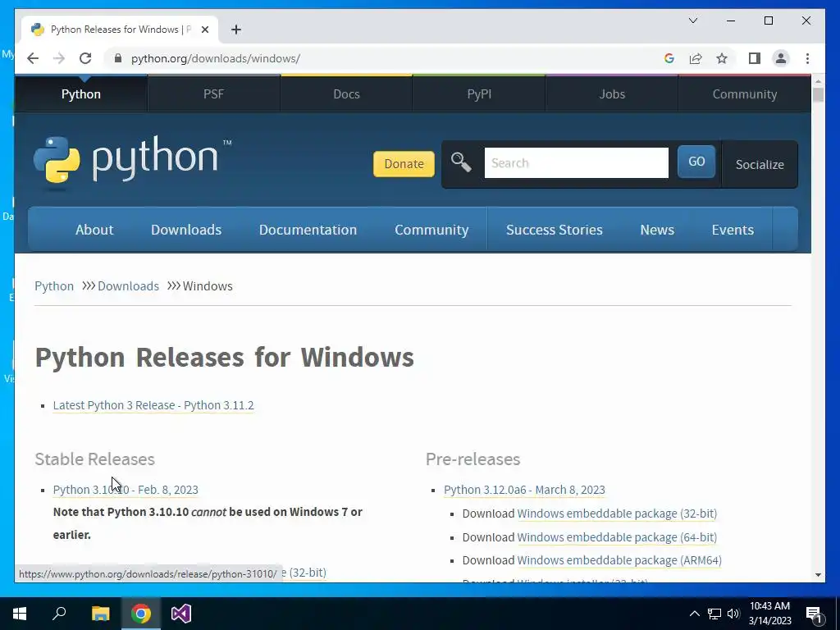Click the Chrome icon on the taskbar
The image size is (840, 630).
(x=141, y=614)
